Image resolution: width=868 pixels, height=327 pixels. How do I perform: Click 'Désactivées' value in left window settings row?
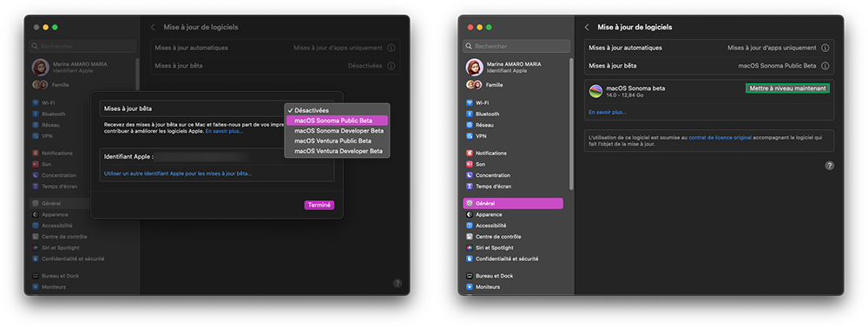pos(365,66)
